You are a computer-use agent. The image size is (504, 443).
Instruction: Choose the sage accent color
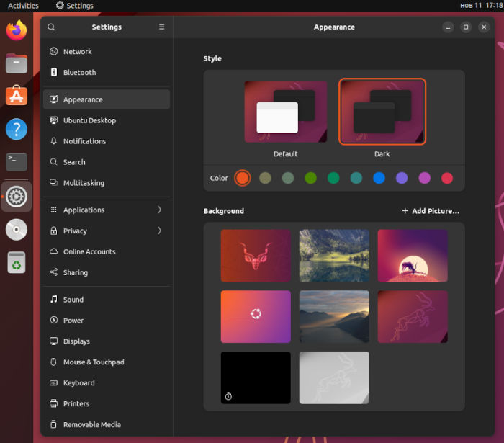coord(288,178)
